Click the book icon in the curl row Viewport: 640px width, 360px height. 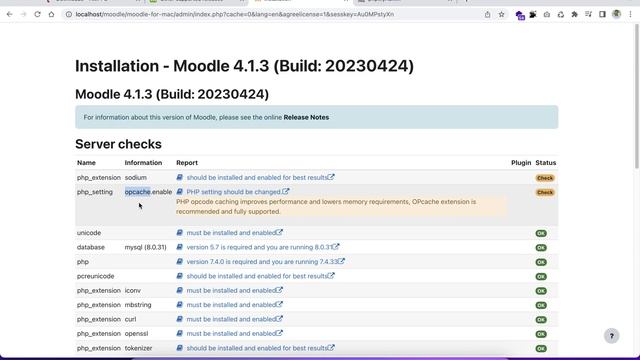[x=180, y=319]
